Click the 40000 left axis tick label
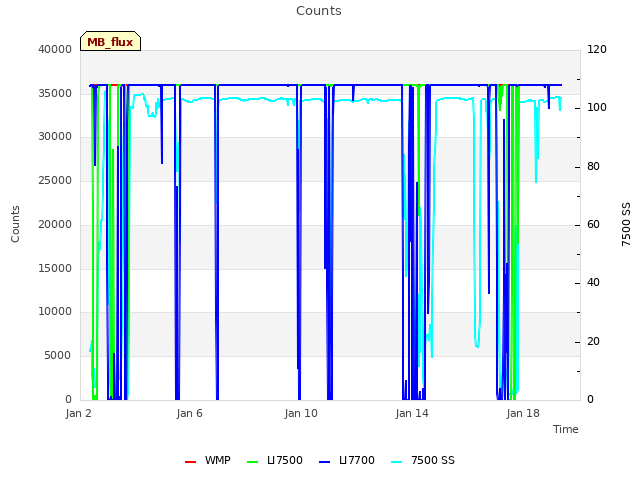The height and width of the screenshot is (480, 640). coord(55,49)
